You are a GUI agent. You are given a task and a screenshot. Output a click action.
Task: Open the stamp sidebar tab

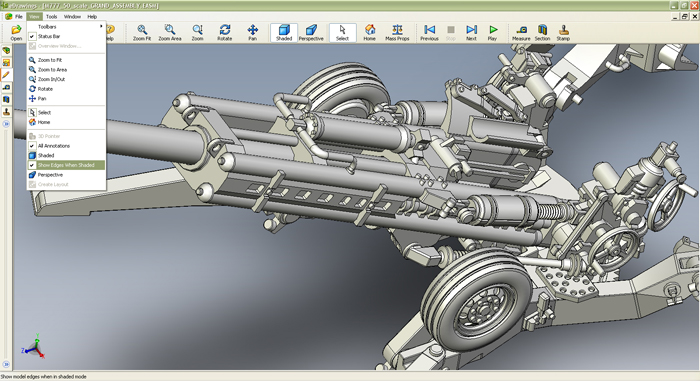(x=6, y=112)
